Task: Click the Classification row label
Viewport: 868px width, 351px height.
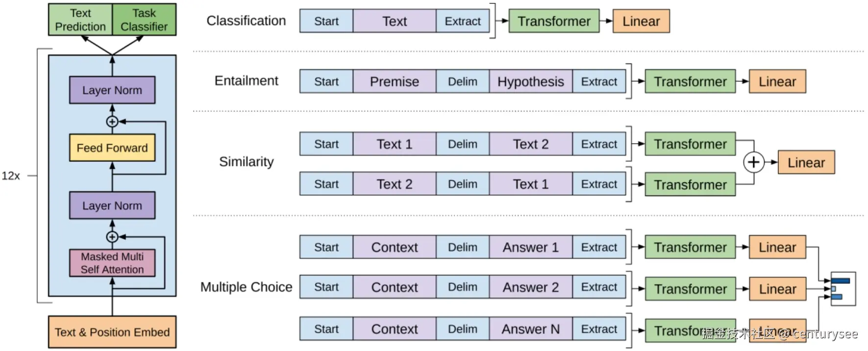Action: (246, 21)
